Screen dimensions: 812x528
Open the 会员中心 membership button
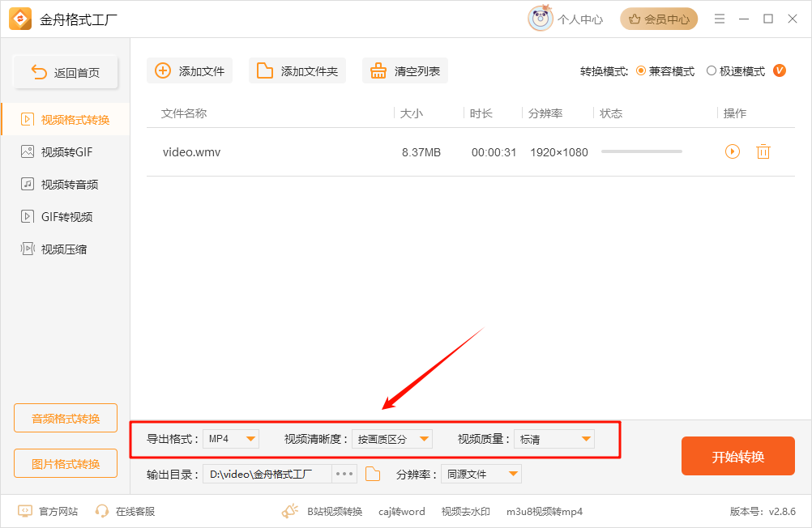[659, 19]
